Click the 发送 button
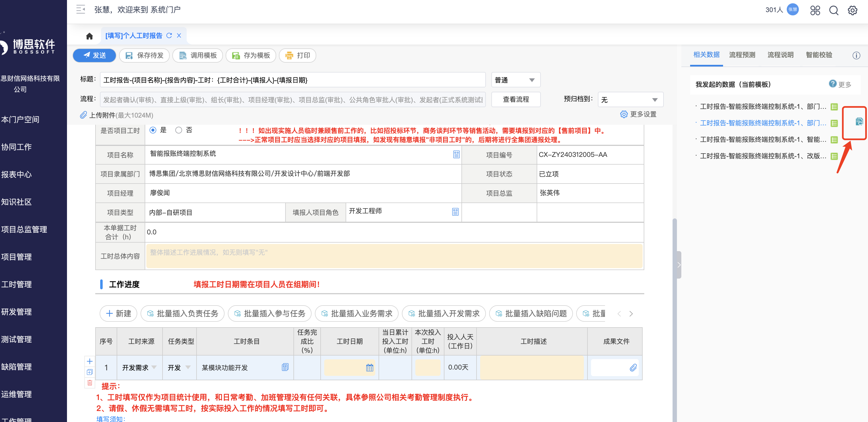 click(94, 55)
